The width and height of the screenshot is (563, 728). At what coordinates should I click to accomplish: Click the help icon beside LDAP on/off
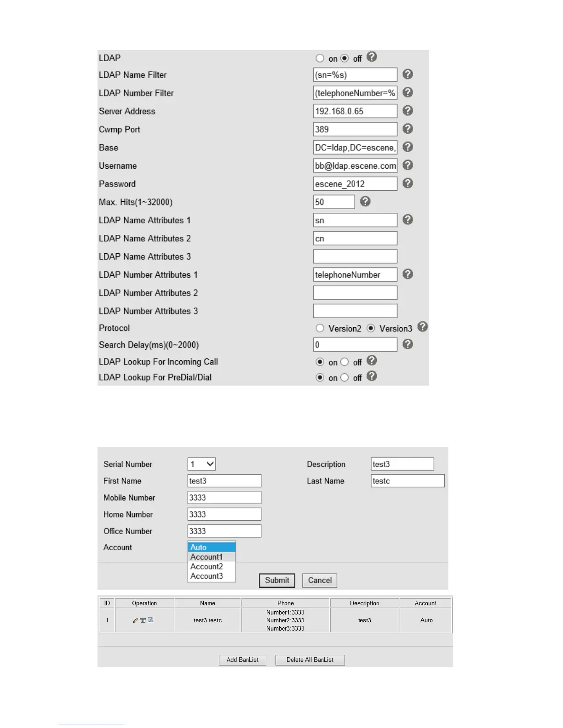[x=372, y=57]
